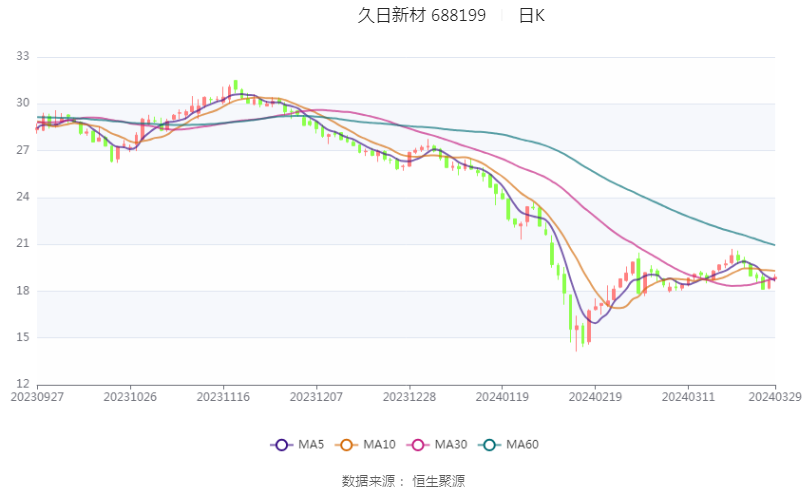Click the 33 price level label
807x491 pixels.
click(x=23, y=56)
